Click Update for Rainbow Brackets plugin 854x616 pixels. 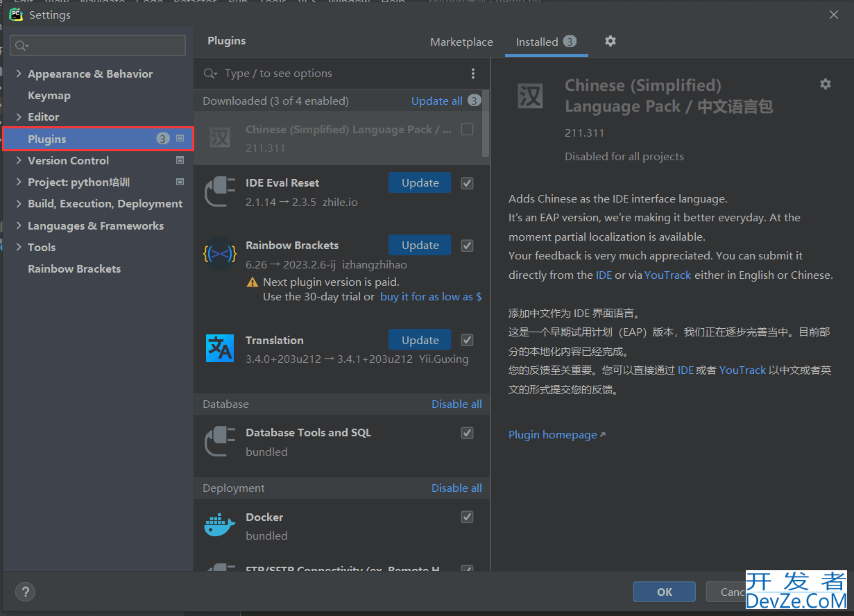click(x=420, y=246)
